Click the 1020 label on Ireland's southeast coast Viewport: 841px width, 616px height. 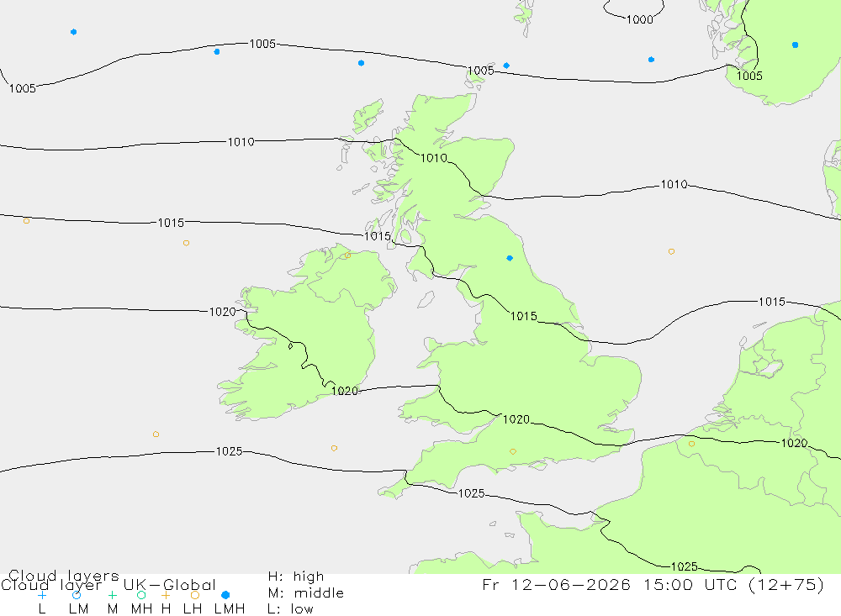coord(345,392)
